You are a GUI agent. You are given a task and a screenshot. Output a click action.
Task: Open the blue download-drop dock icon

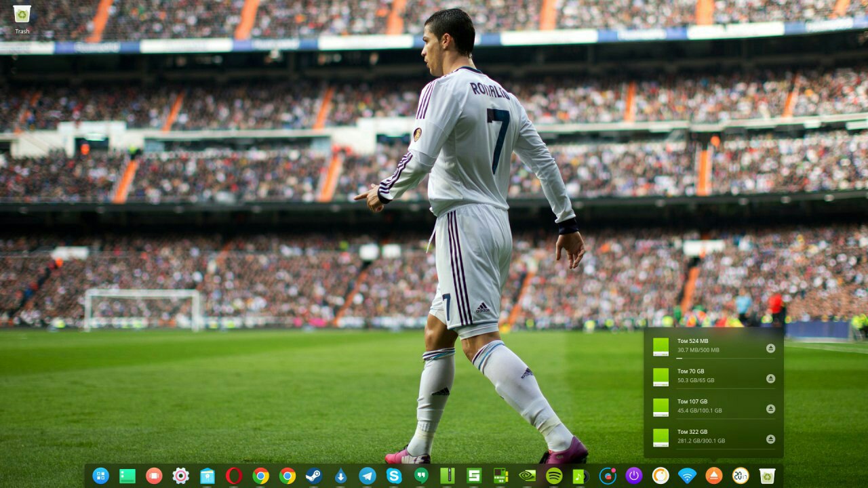tap(340, 476)
